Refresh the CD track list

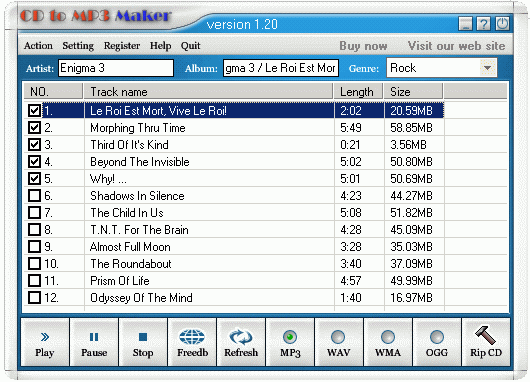coord(241,342)
